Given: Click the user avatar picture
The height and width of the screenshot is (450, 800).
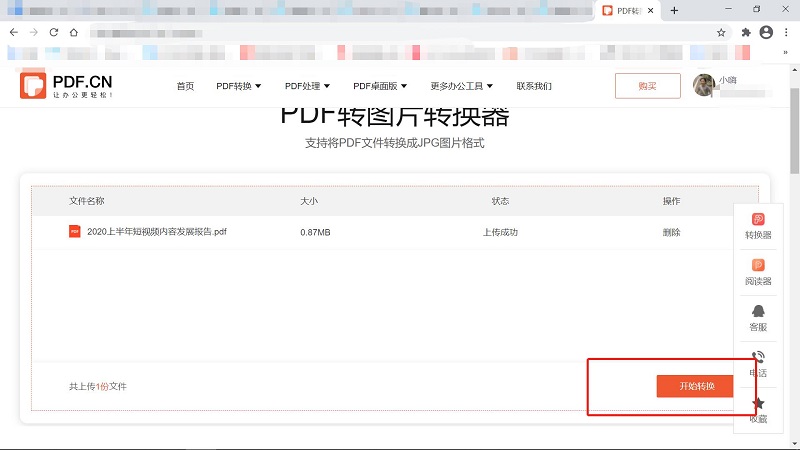Looking at the screenshot, I should click(704, 85).
